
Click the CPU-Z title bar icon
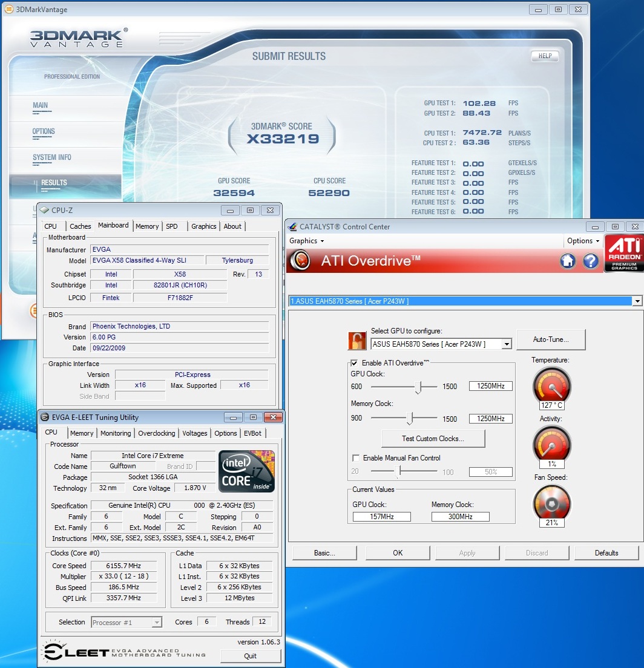tap(44, 210)
